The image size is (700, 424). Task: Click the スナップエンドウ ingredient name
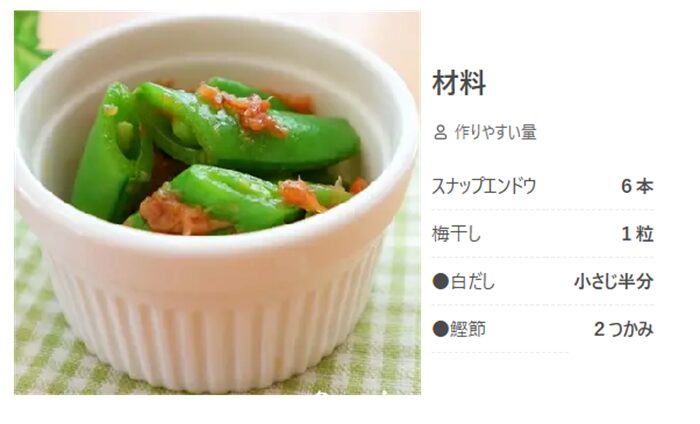[484, 186]
